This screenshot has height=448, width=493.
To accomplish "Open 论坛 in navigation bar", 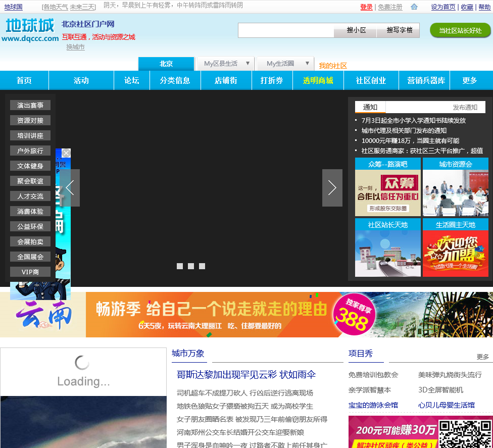I will 132,80.
